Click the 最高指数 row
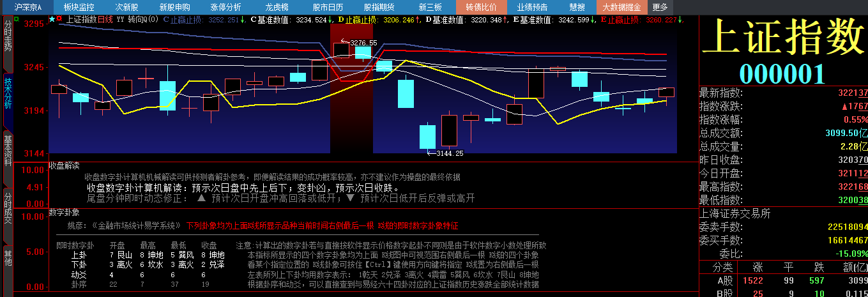868x297 pixels. (784, 187)
